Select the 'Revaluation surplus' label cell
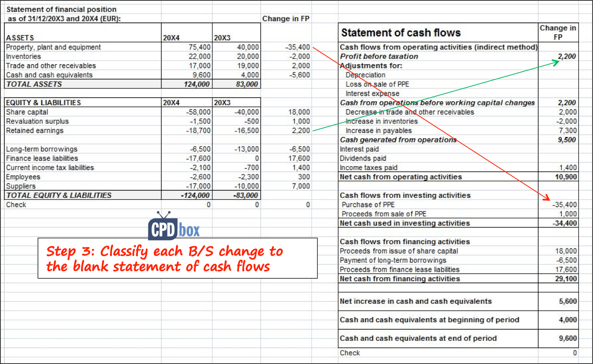The image size is (593, 364). point(37,121)
